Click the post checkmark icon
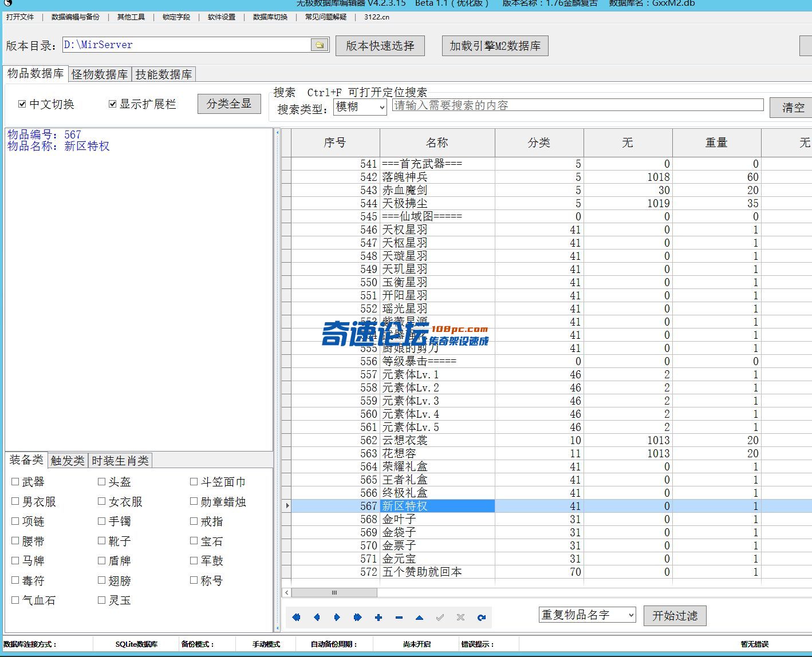Screen dimensions: 812x657 click(x=440, y=618)
